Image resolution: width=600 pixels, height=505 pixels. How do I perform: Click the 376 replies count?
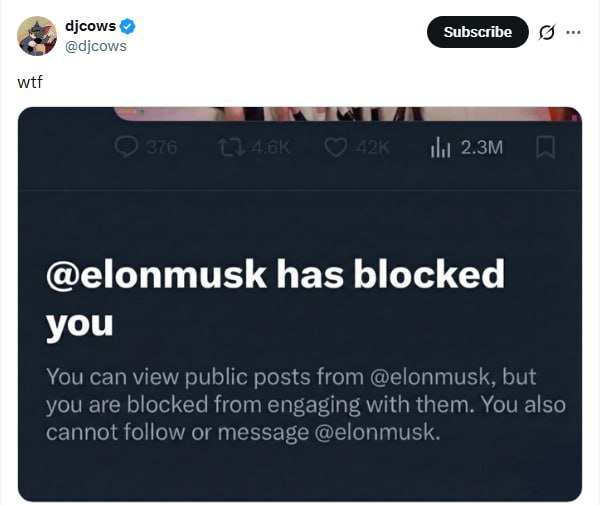point(160,148)
